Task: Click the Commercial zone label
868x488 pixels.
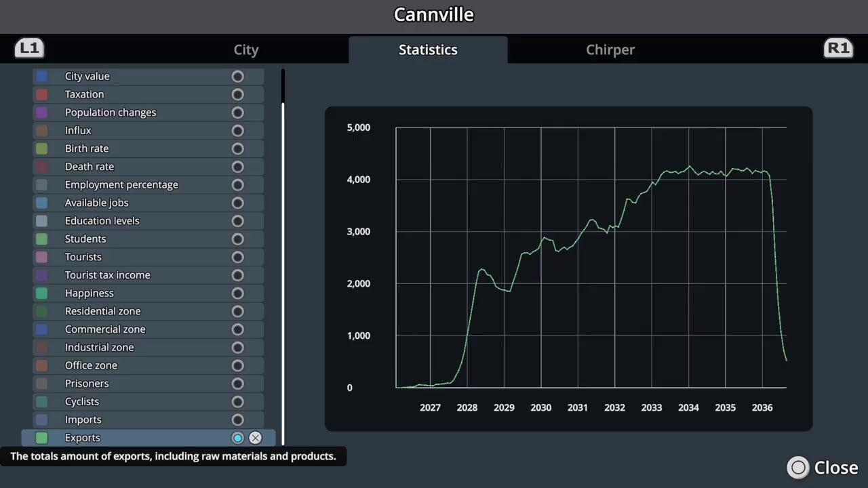Action: 105,329
